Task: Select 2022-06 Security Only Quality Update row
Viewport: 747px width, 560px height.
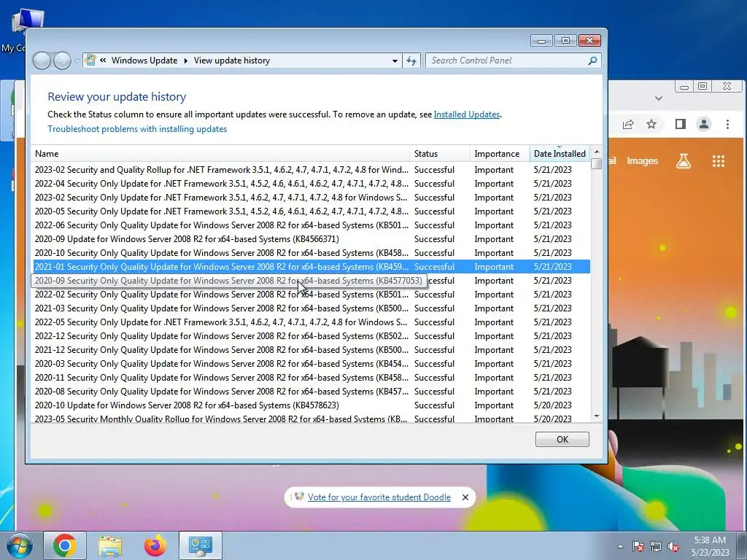Action: (x=311, y=225)
